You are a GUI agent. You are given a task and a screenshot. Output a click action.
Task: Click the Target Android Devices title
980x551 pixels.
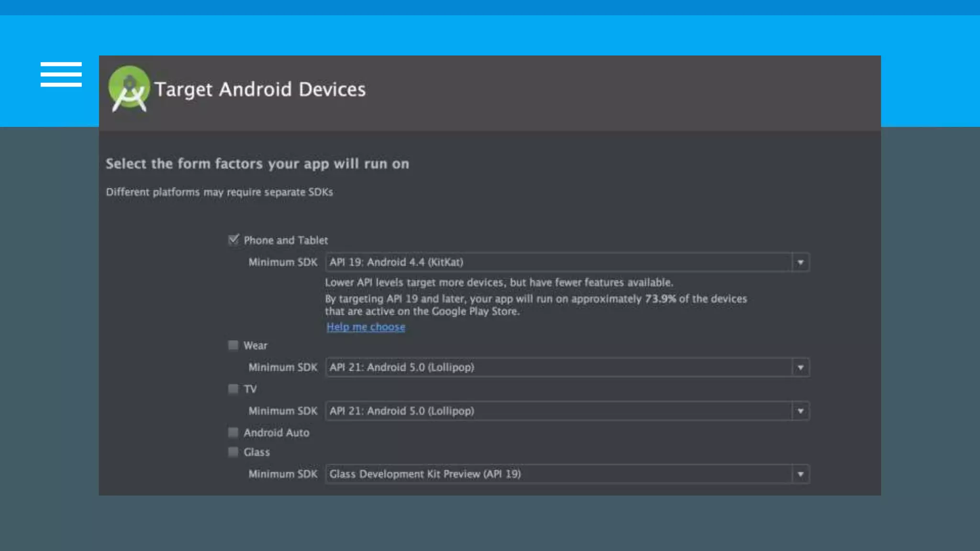pos(260,89)
